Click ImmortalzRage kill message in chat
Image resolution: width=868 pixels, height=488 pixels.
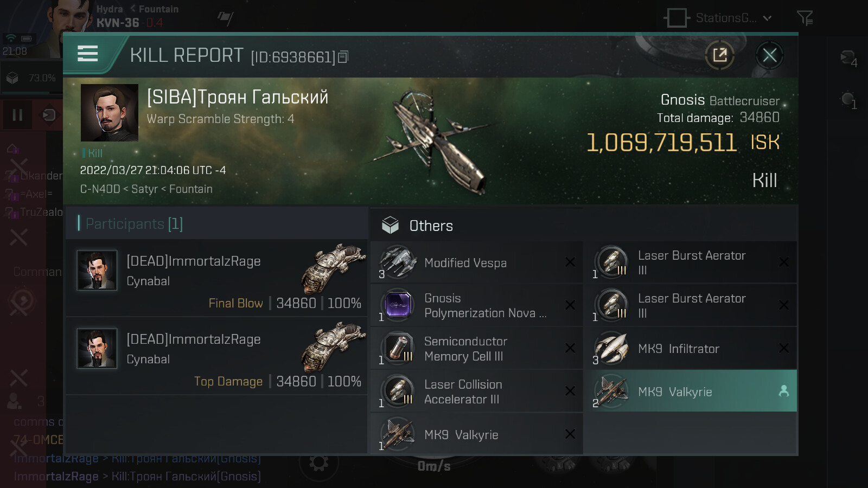(x=137, y=477)
